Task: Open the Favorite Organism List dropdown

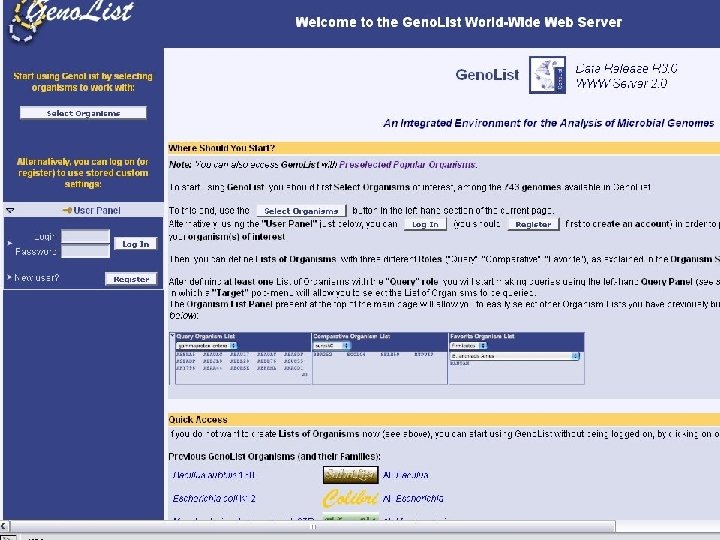Action: pyautogui.click(x=468, y=345)
